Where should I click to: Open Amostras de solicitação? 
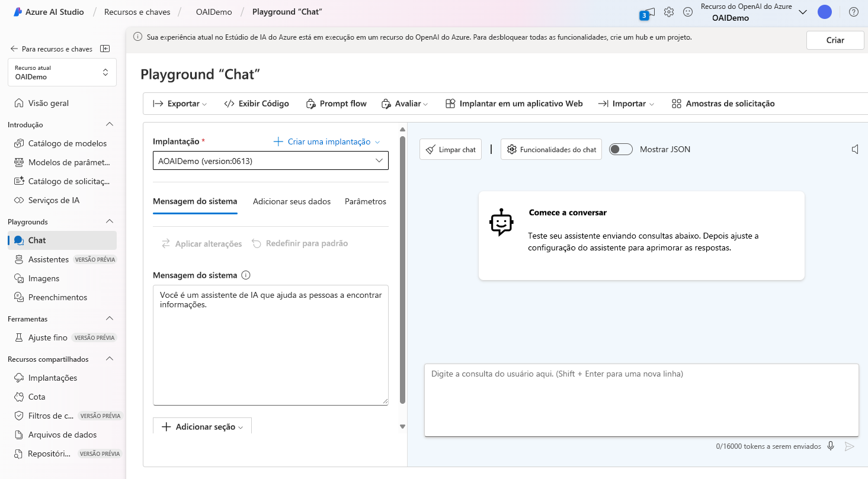(x=723, y=104)
